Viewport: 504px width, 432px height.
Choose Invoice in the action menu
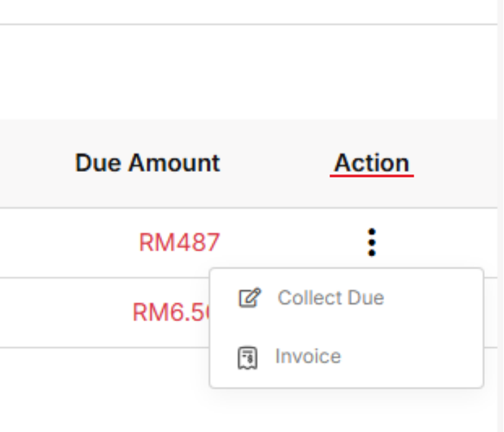308,357
